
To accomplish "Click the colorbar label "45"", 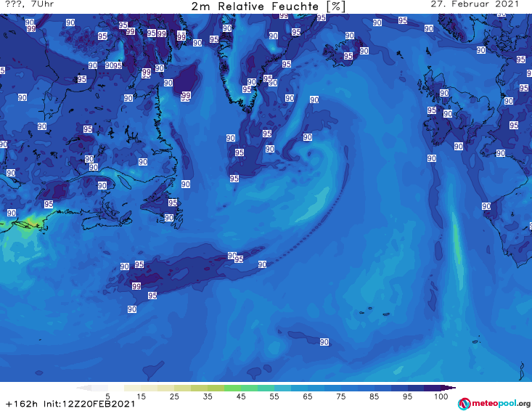I will point(240,396).
